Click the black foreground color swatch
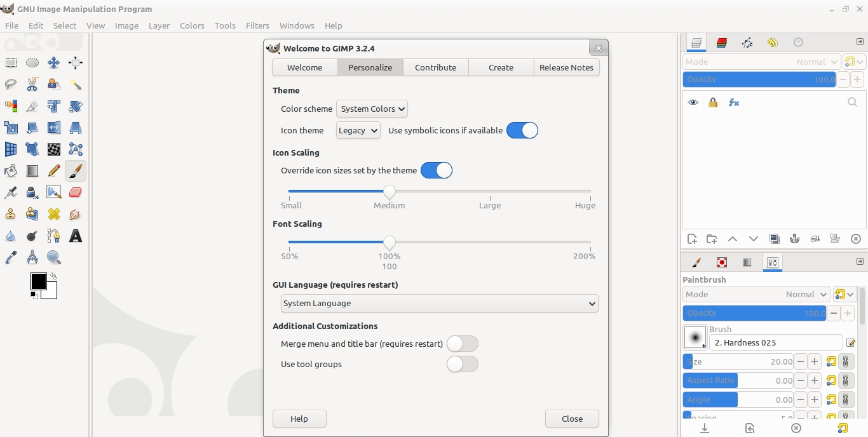This screenshot has height=437, width=868. pyautogui.click(x=38, y=281)
